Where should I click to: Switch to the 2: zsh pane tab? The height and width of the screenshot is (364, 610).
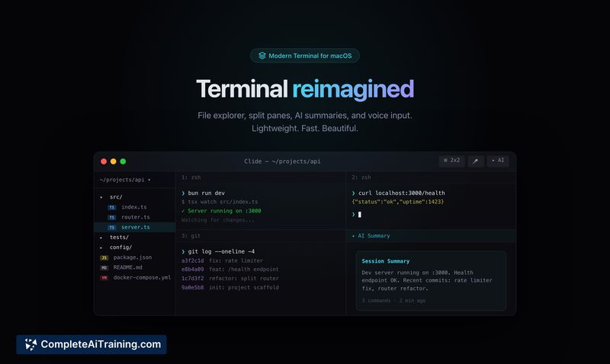361,177
